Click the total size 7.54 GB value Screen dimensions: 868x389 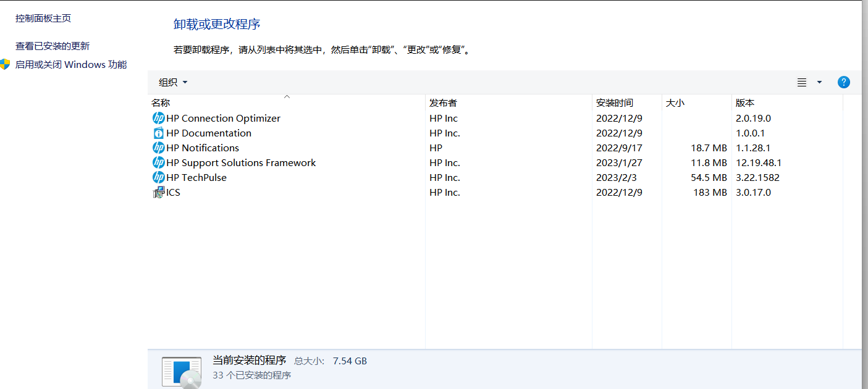coord(350,361)
